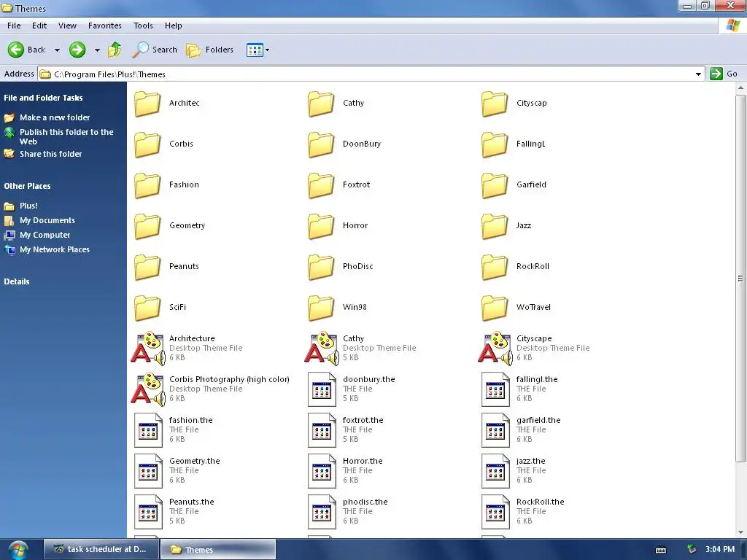Open My Documents from Other Places
The height and width of the screenshot is (560, 747).
click(x=47, y=220)
